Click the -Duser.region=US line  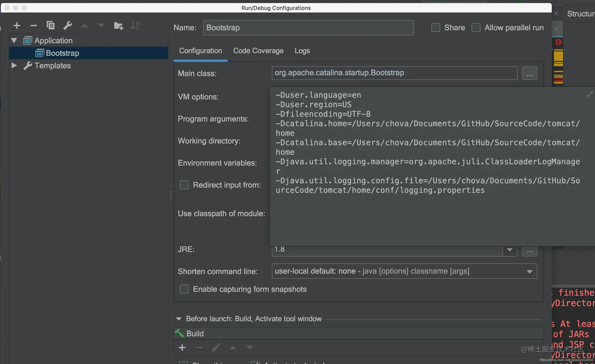pos(313,105)
